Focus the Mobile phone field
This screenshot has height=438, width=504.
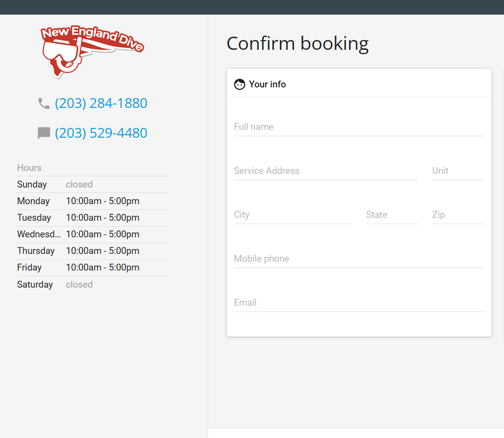359,259
